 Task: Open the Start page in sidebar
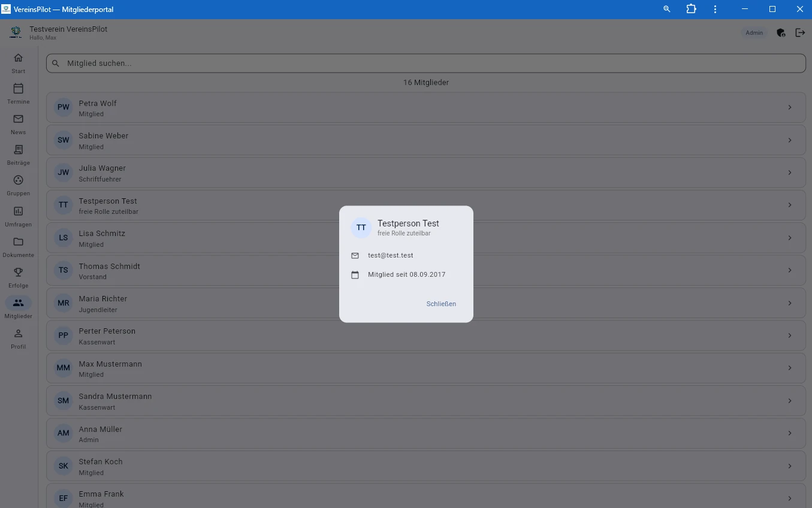click(18, 62)
